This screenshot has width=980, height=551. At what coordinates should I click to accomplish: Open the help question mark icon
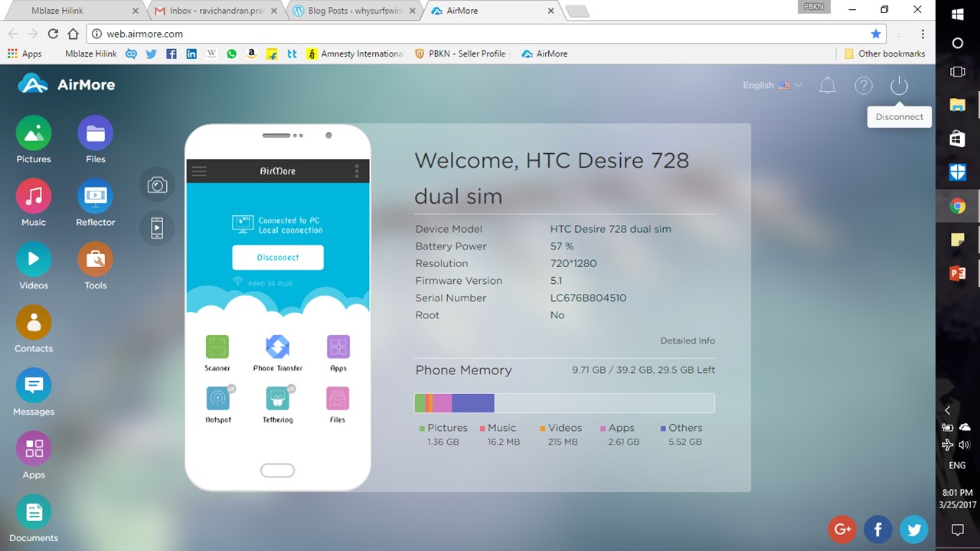863,86
